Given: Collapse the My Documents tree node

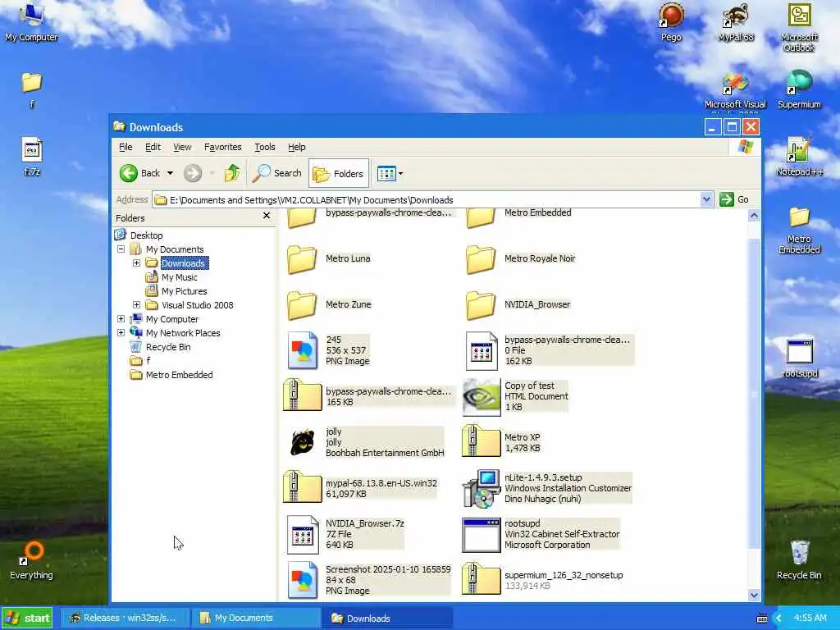Looking at the screenshot, I should tap(121, 249).
